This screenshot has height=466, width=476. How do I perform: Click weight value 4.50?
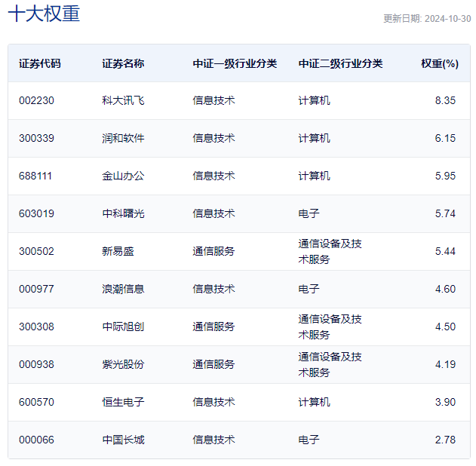[x=445, y=327]
